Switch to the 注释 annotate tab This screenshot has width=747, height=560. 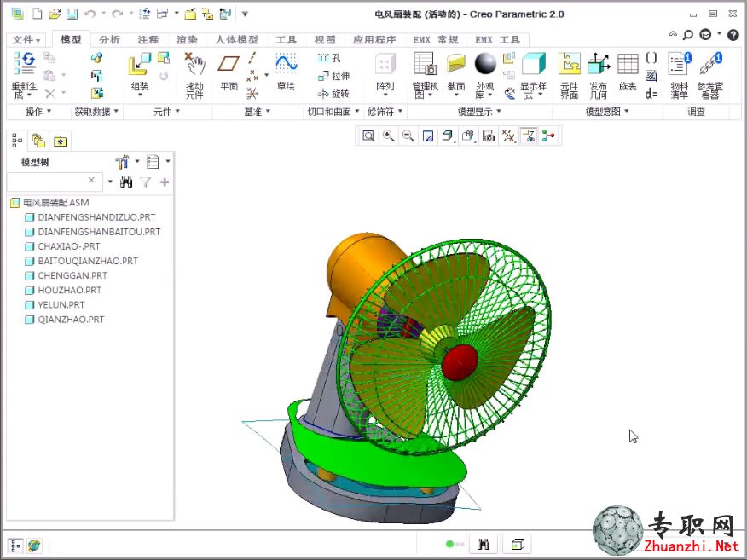(x=148, y=39)
